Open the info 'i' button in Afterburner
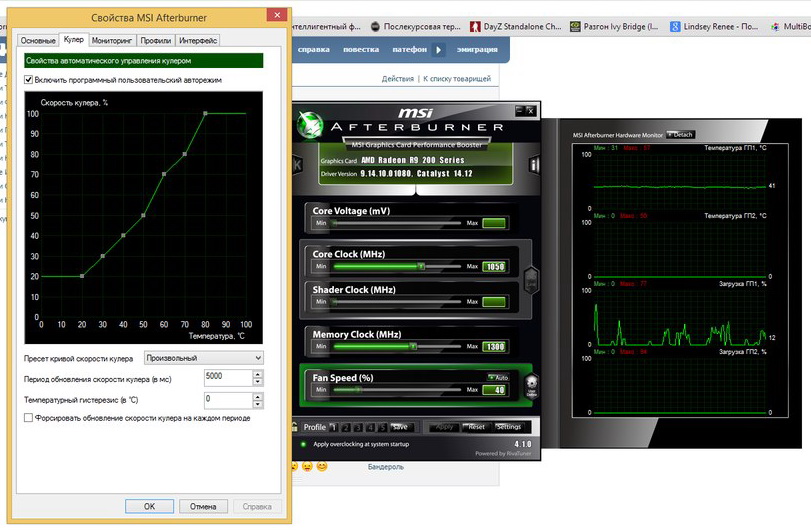This screenshot has height=531, width=811. pos(534,165)
